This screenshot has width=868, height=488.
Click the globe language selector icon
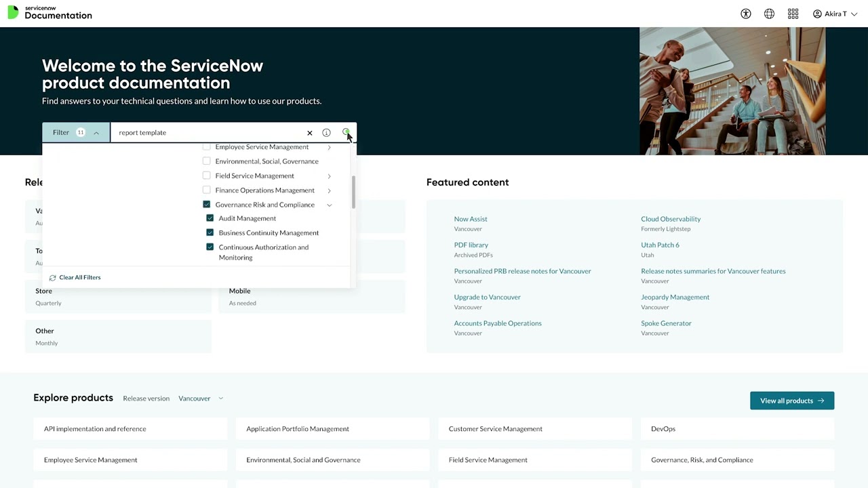(x=769, y=14)
